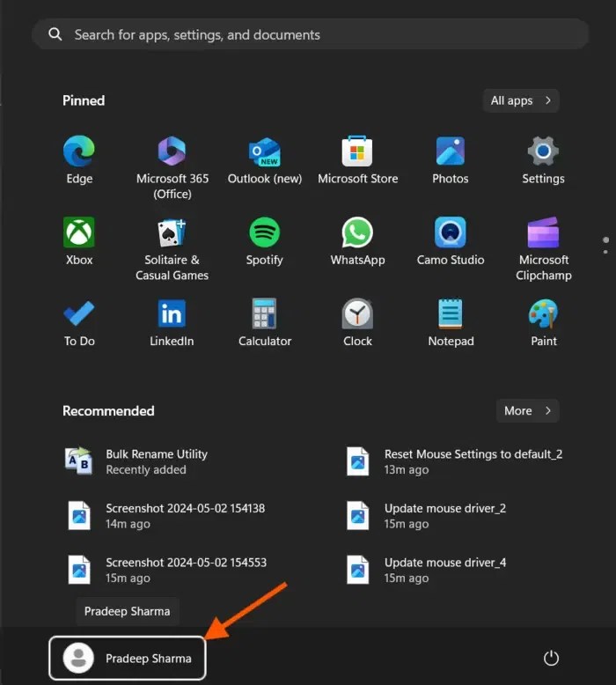Expand the All apps list
This screenshot has width=616, height=685.
(x=521, y=100)
